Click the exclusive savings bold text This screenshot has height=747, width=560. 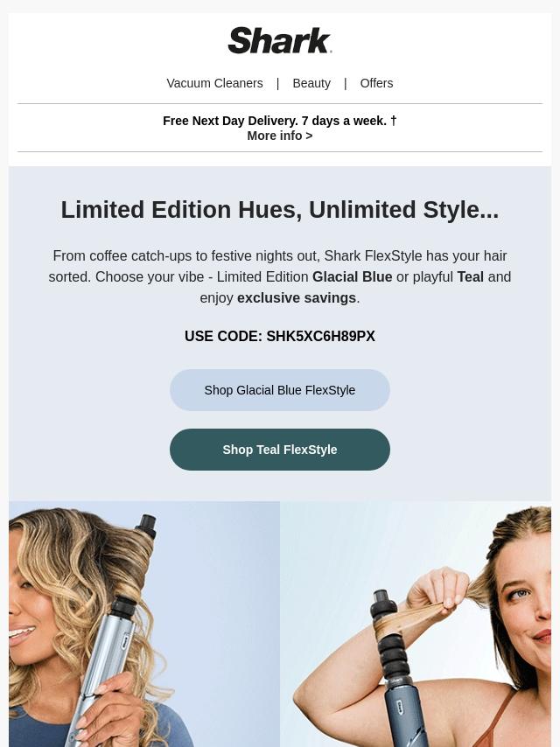[297, 298]
